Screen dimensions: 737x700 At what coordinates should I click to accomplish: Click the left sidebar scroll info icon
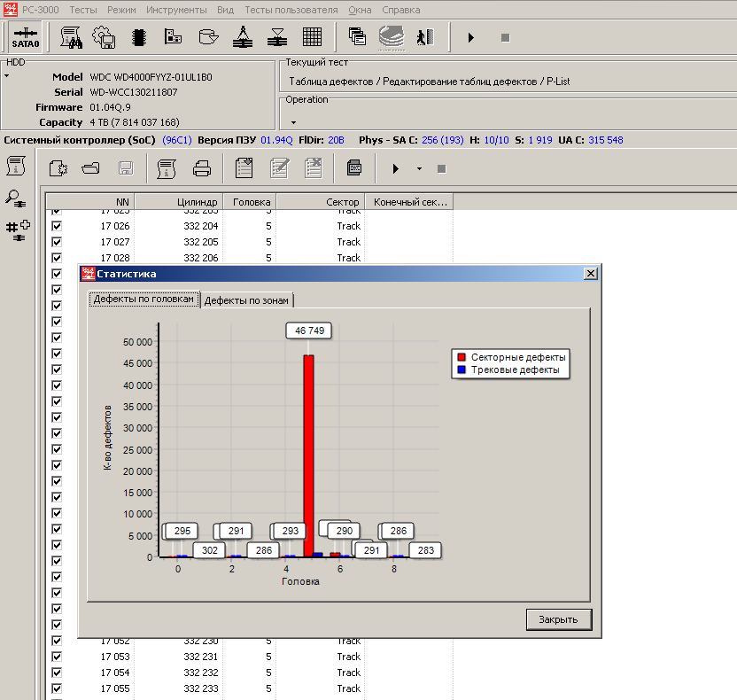point(16,166)
